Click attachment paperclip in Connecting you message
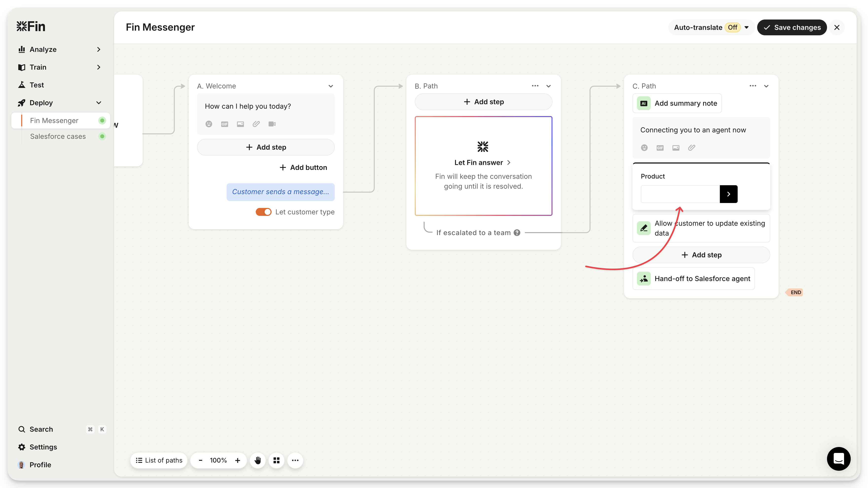 tap(691, 148)
